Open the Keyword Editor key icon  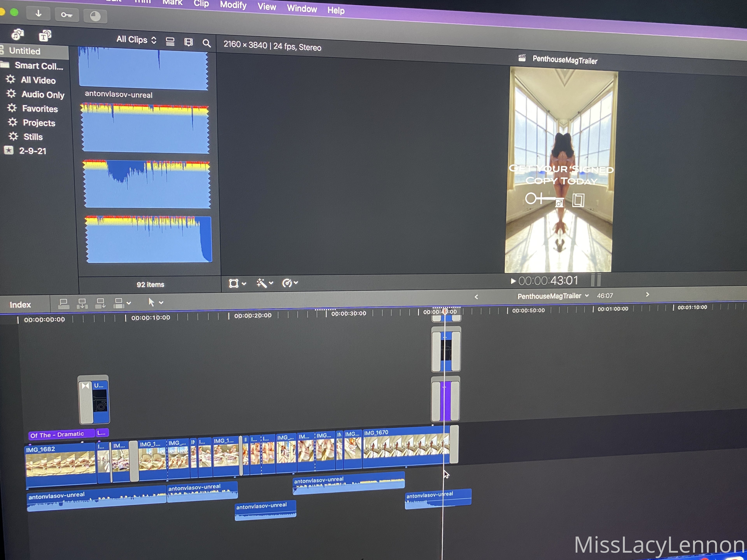[x=67, y=15]
